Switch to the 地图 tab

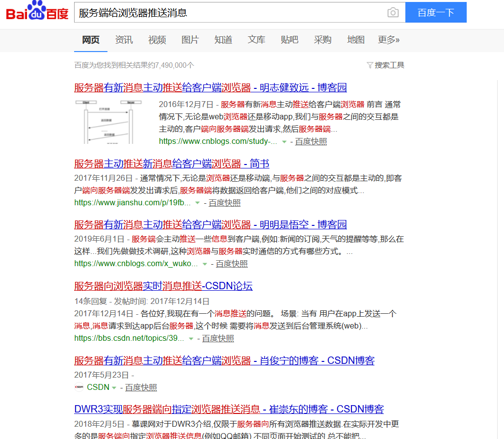click(355, 40)
